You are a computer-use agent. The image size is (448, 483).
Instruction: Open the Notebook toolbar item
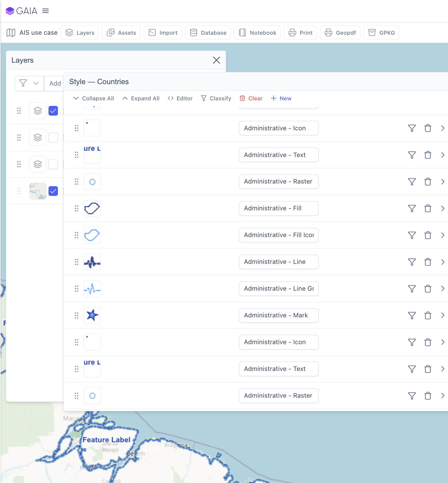[x=257, y=33]
